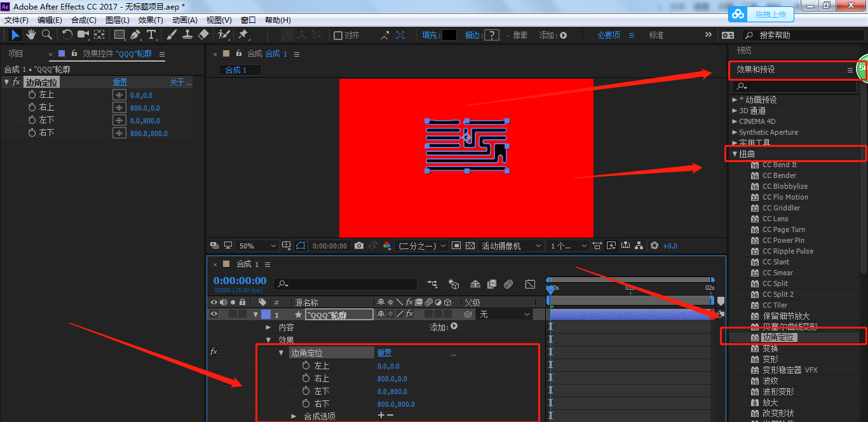Select the Horizontal Type tool

151,35
